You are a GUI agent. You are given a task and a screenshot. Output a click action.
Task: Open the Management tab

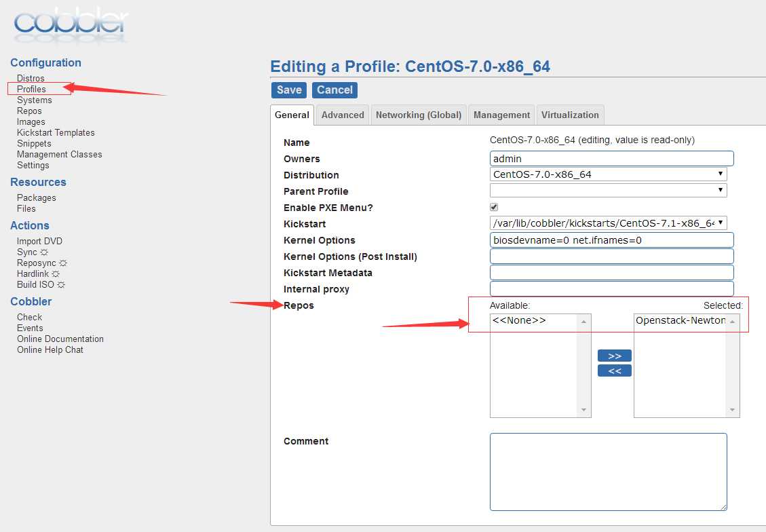point(501,115)
